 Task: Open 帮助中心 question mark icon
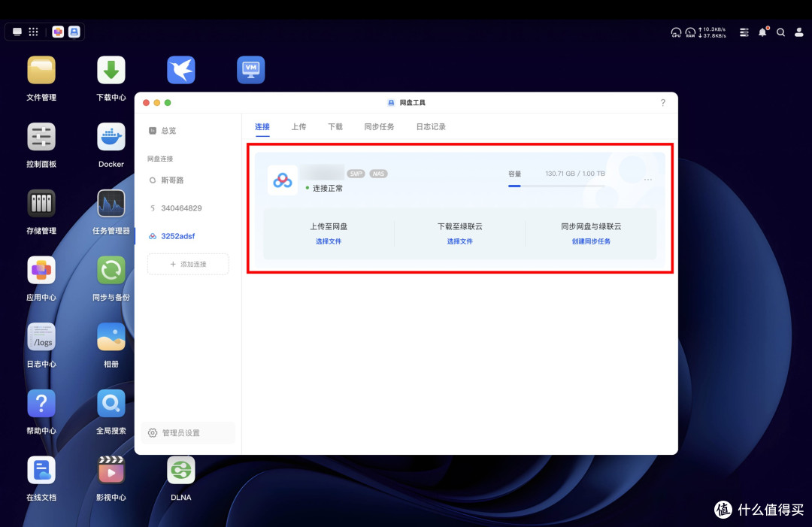pos(41,404)
